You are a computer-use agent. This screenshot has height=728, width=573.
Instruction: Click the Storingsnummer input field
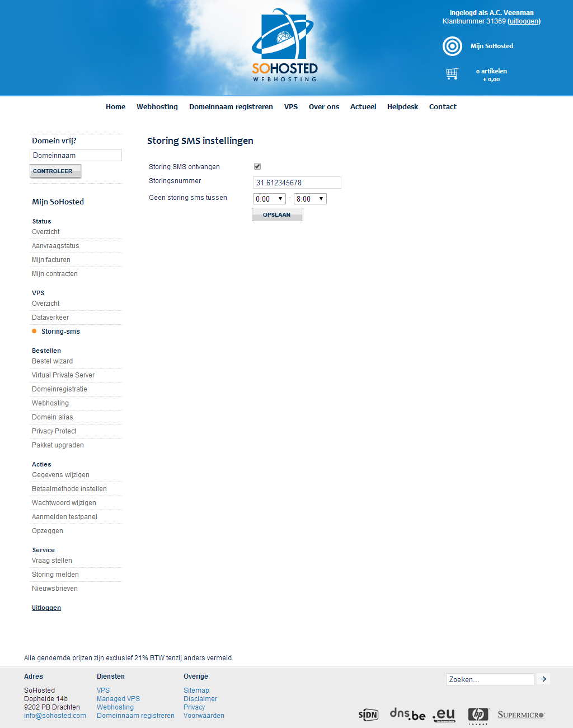point(297,183)
